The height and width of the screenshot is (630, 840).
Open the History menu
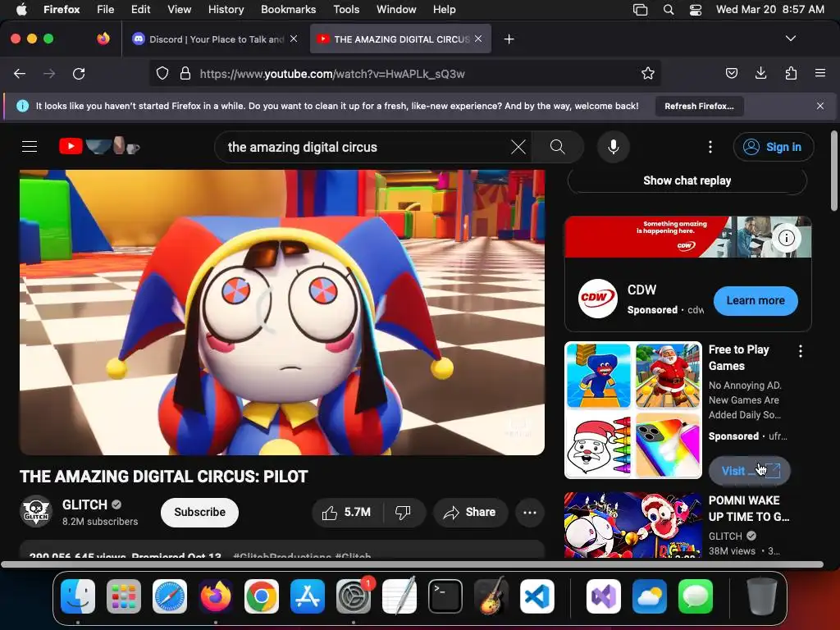tap(226, 10)
